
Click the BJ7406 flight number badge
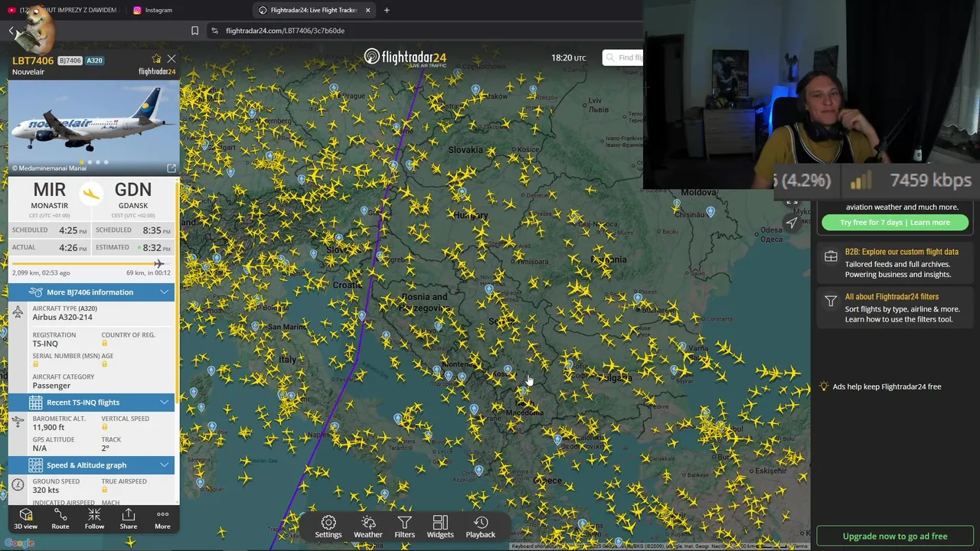coord(70,60)
